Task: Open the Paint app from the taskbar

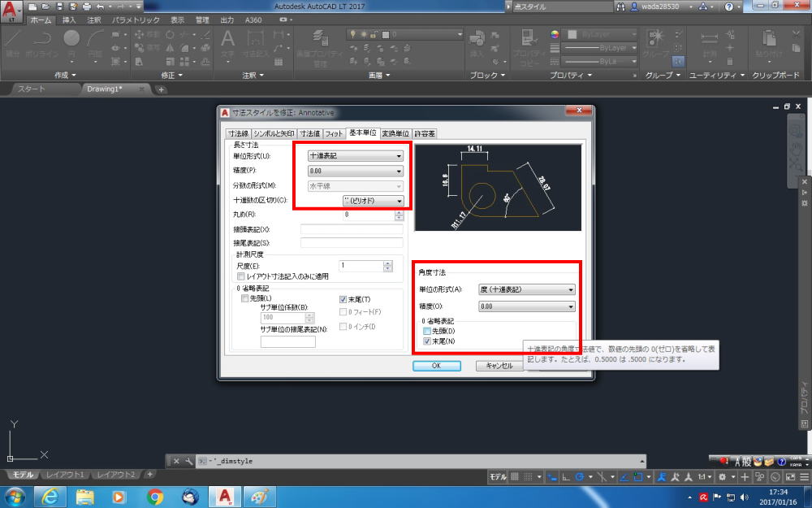Action: [260, 497]
